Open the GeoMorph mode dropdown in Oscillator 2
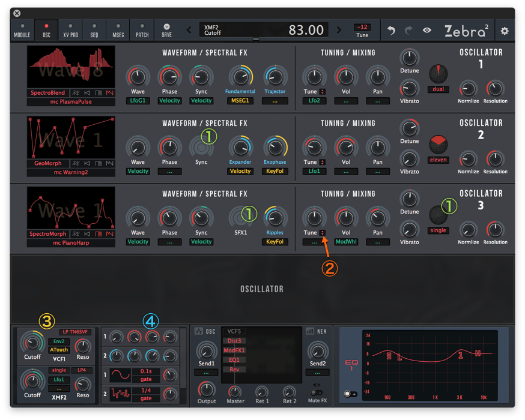The image size is (525, 420). point(48,163)
